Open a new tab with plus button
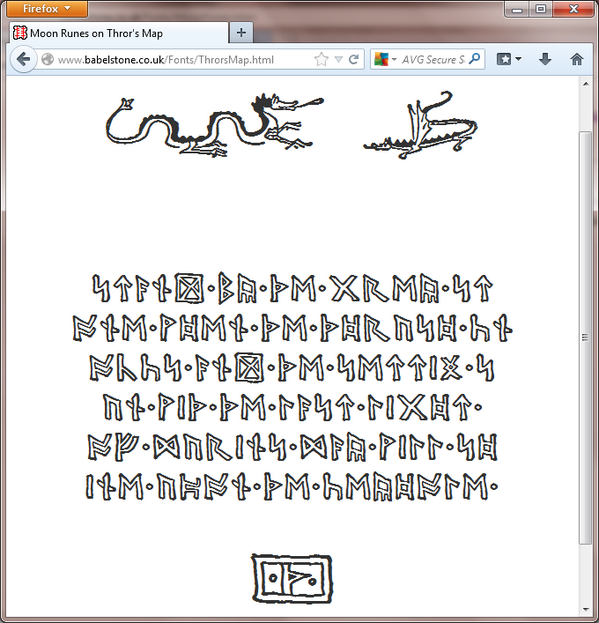Image resolution: width=599 pixels, height=623 pixels. tap(241, 33)
